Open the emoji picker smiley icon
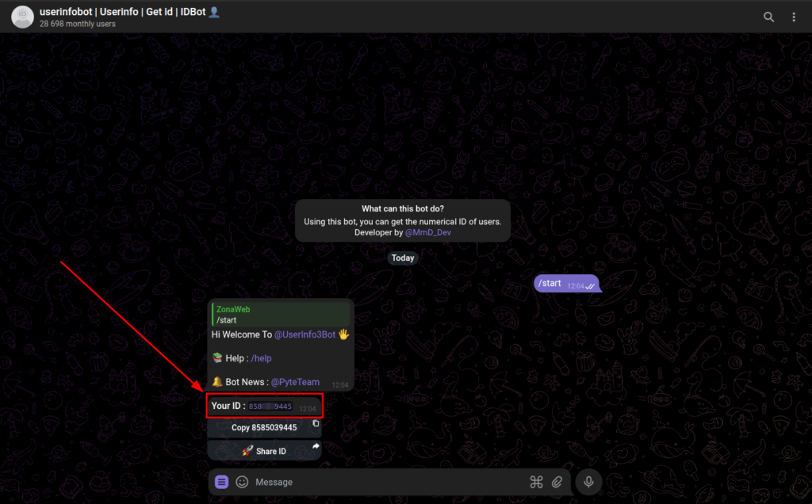 click(242, 482)
